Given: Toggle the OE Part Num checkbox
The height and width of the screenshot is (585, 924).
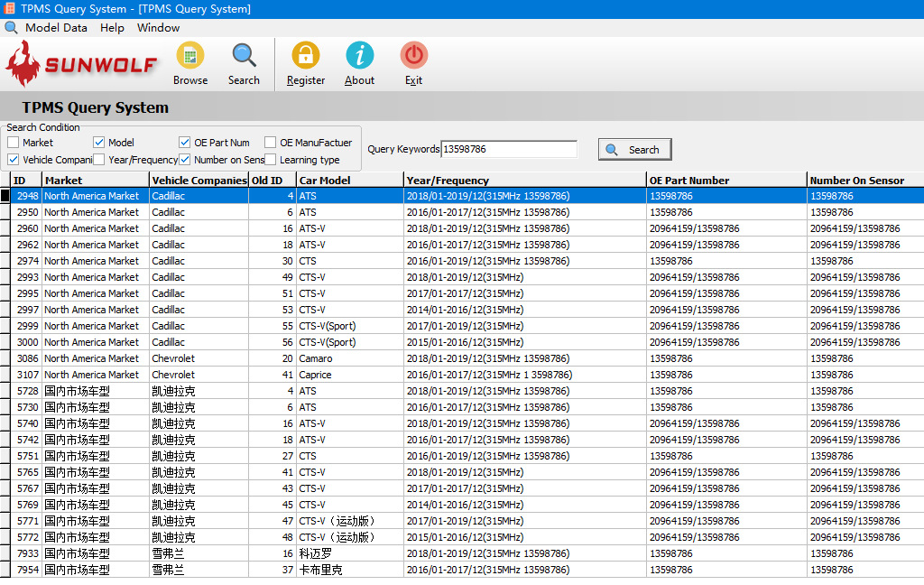Looking at the screenshot, I should pos(185,143).
